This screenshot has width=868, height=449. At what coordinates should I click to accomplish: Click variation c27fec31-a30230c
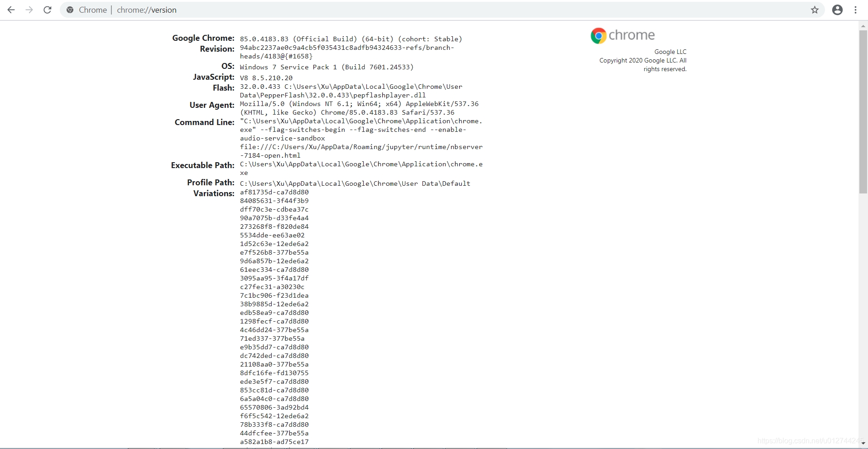click(272, 287)
